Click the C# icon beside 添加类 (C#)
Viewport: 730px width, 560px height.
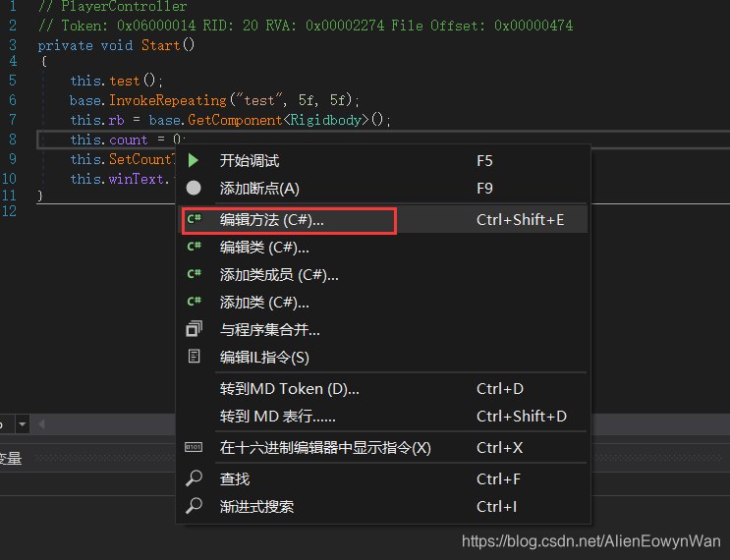195,302
